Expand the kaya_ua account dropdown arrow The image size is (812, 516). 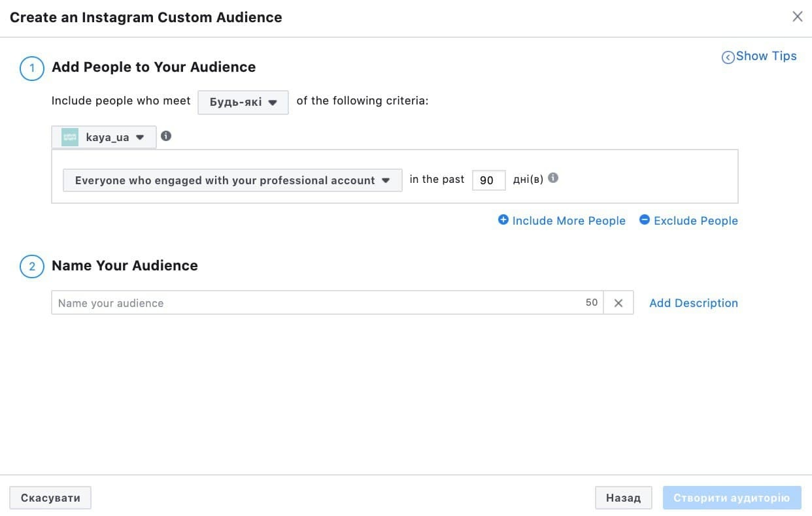tap(140, 137)
